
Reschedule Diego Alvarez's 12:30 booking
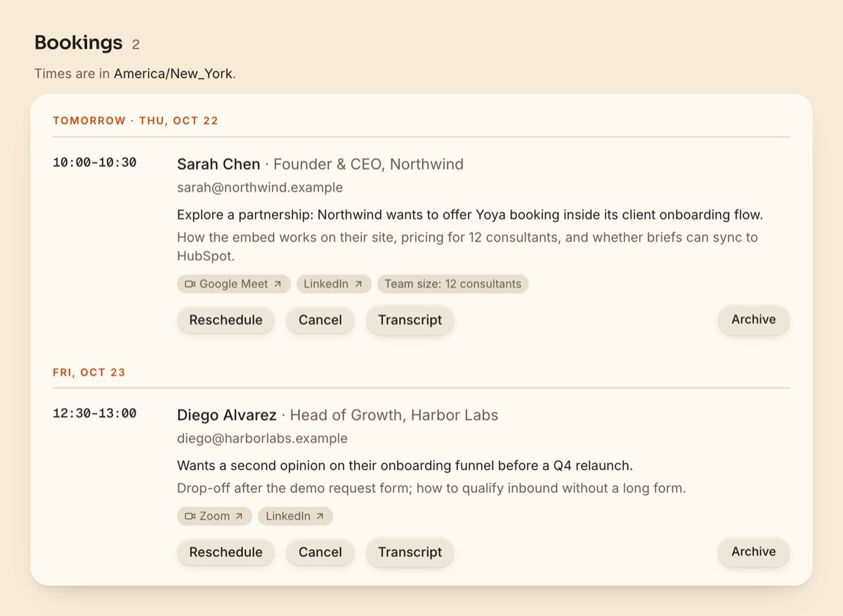[x=226, y=552]
